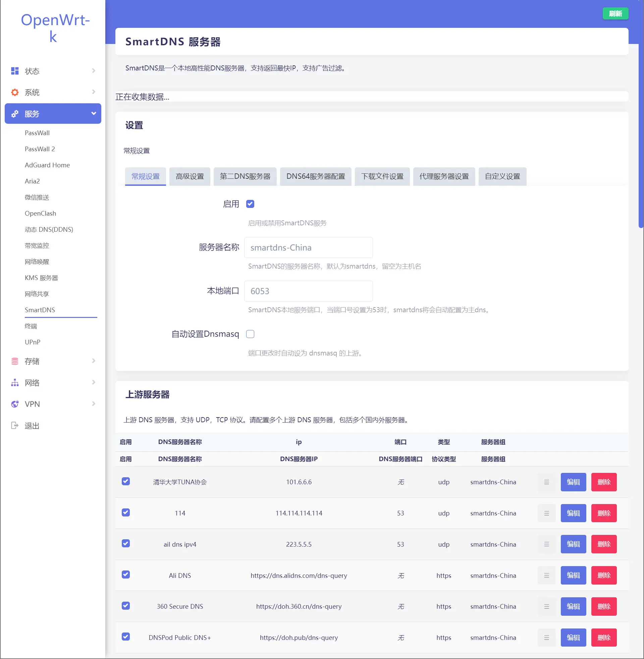Image resolution: width=644 pixels, height=659 pixels.
Task: Open 微信推送 in the sidebar
Action: [37, 198]
